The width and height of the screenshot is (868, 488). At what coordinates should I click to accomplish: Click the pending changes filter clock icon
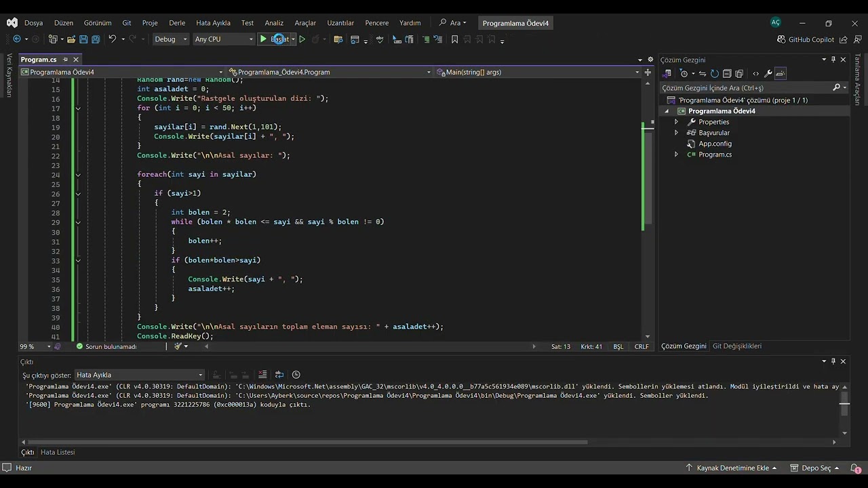[x=685, y=73]
